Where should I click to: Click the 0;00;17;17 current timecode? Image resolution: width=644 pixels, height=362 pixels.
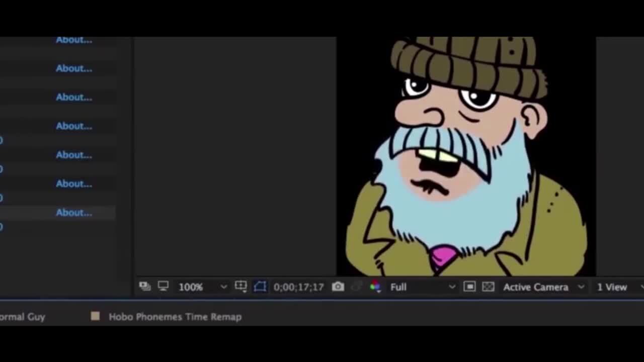(298, 287)
